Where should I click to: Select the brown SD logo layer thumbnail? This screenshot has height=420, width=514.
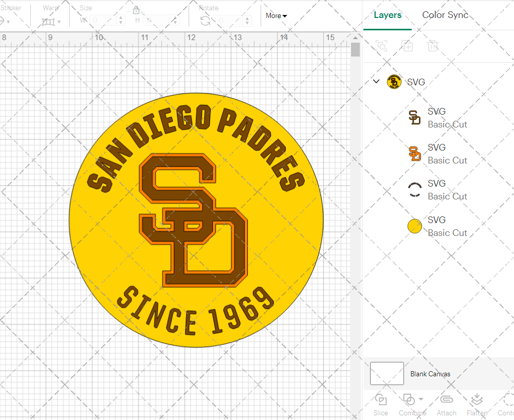click(x=414, y=117)
